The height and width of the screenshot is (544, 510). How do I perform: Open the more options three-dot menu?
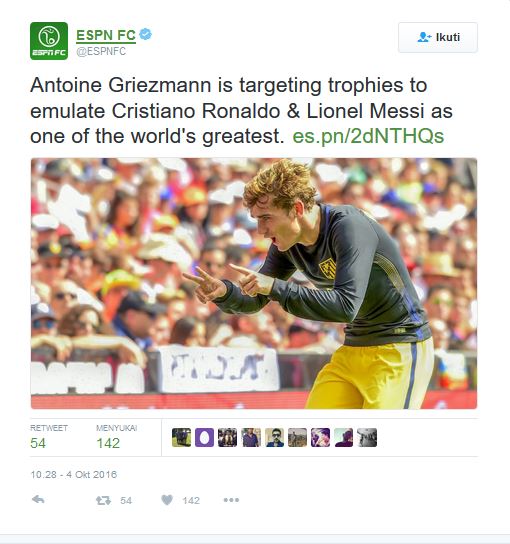[231, 500]
